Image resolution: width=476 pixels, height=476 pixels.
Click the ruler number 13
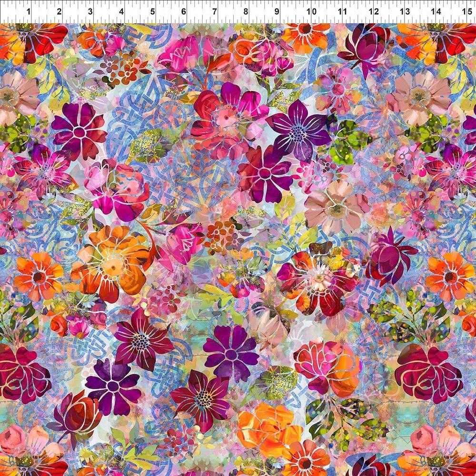point(405,11)
